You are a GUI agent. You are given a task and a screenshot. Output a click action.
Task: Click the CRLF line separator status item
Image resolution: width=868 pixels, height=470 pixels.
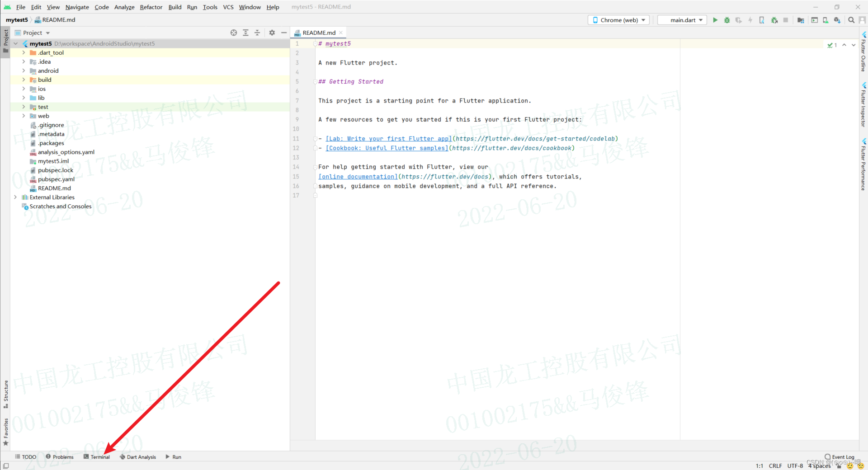(x=775, y=466)
